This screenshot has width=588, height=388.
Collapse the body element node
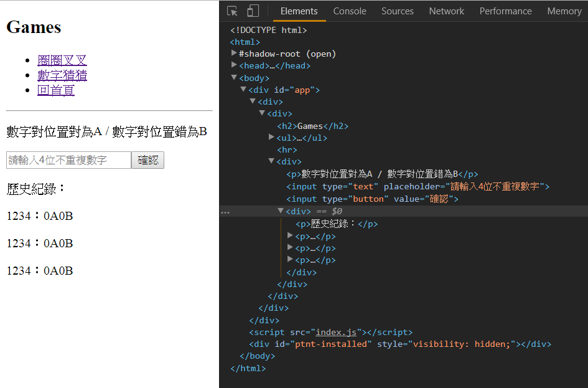pos(234,77)
